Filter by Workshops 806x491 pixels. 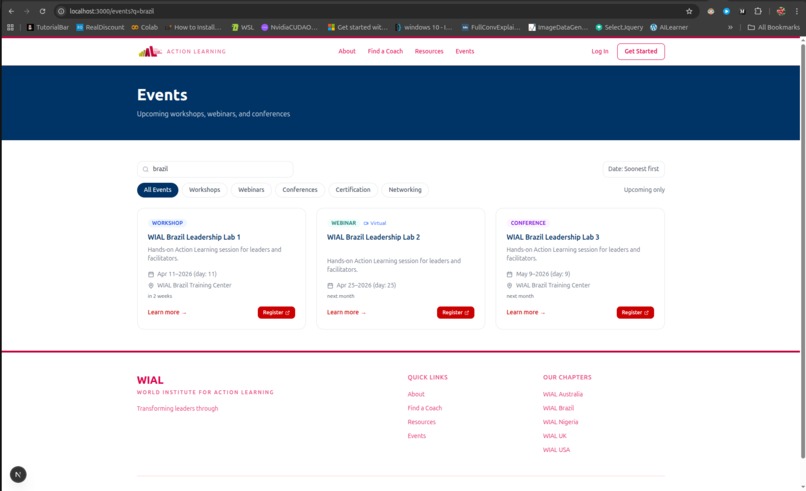[205, 190]
